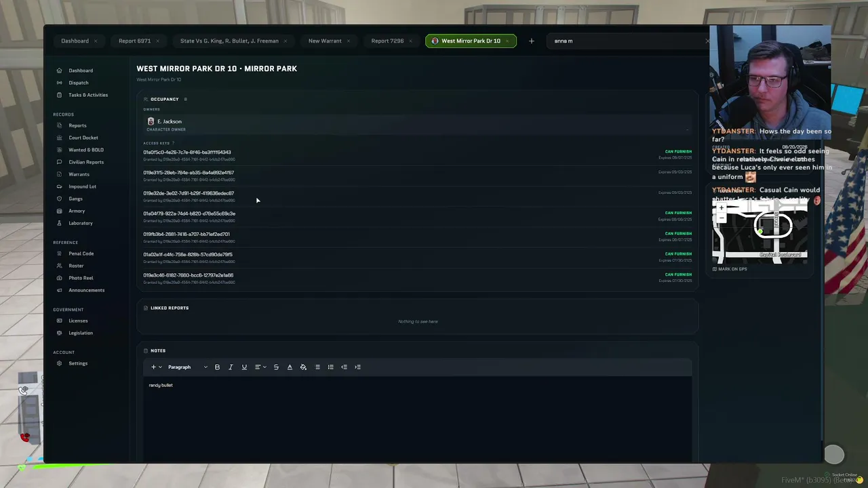Click the Gangs sidebar icon
Screen dimensions: 868x488
(60, 199)
